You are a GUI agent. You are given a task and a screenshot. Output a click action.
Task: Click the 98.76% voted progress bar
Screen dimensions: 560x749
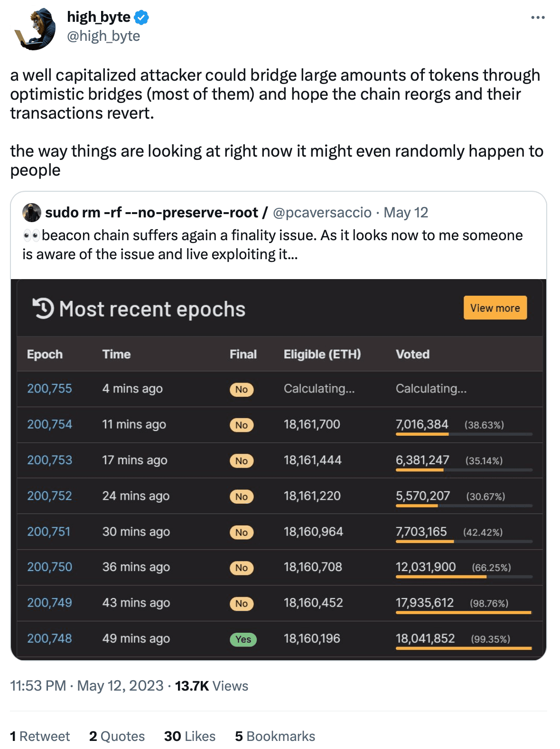click(464, 613)
